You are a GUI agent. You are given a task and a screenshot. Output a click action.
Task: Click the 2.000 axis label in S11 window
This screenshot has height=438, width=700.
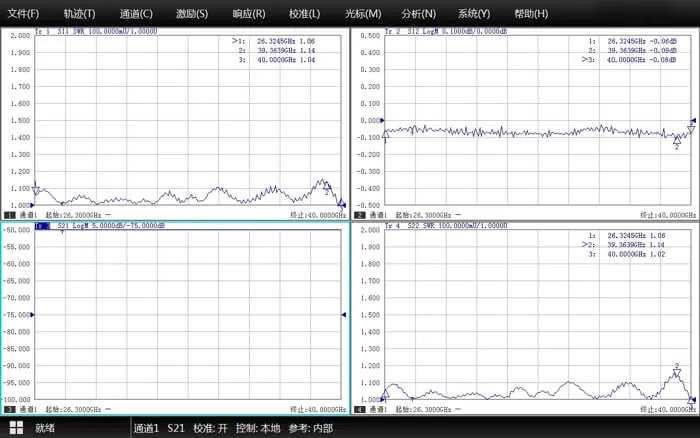[20, 36]
